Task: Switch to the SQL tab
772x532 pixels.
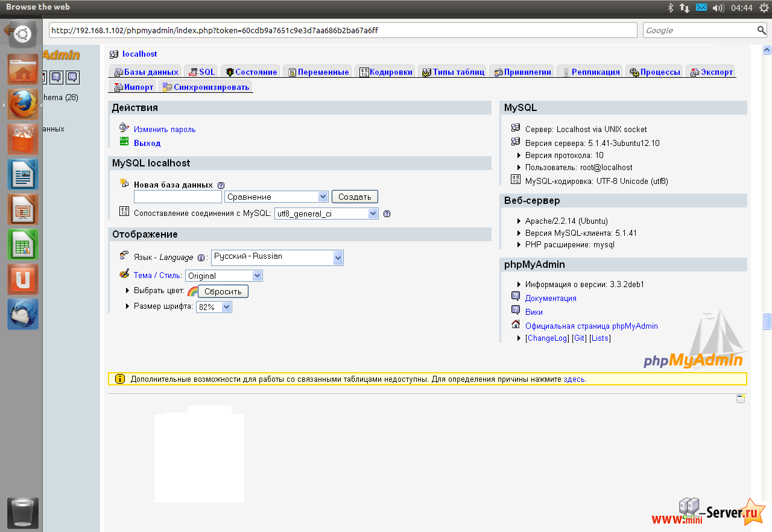Action: click(x=201, y=72)
